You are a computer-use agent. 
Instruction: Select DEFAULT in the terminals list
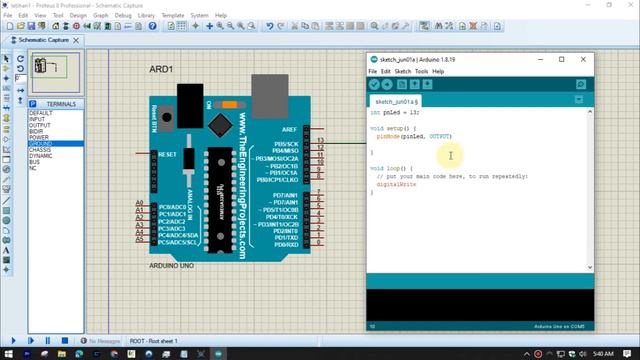pos(56,113)
